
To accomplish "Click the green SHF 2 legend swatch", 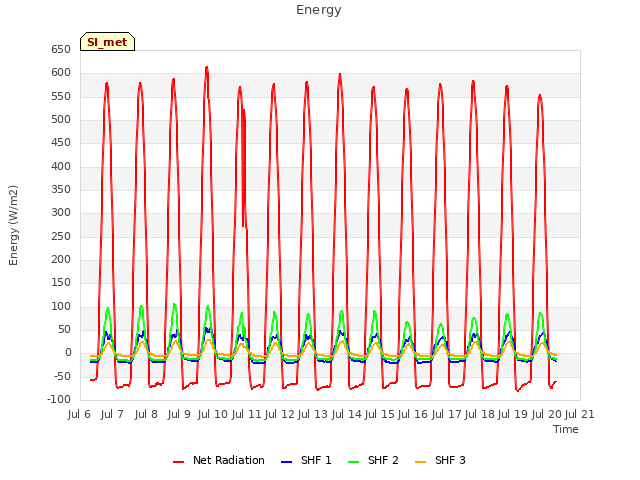I will click(353, 462).
